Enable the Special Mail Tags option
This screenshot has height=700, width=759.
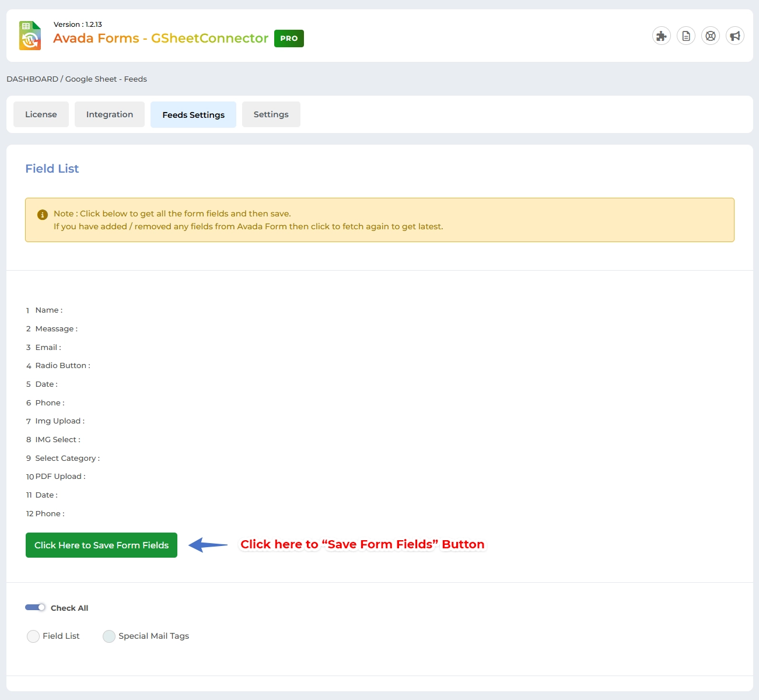[109, 636]
